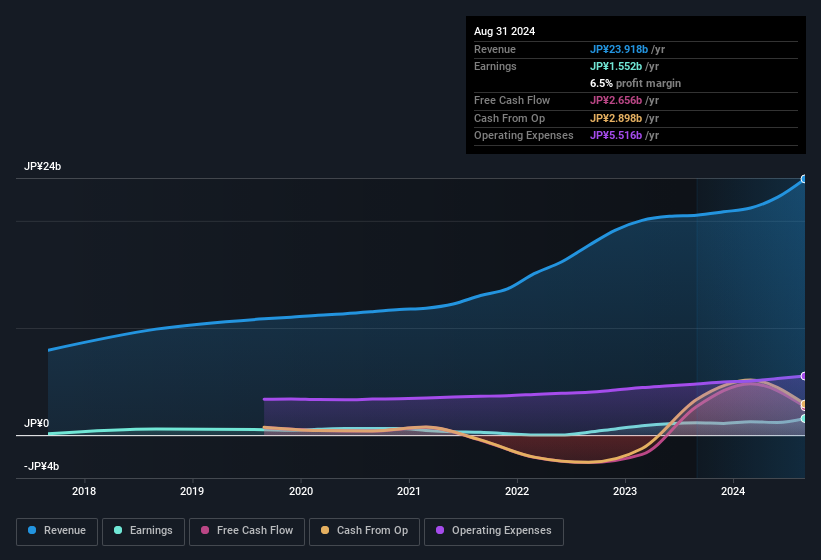Viewport: 821px width, 560px height.
Task: Click the JP¥5.516b operating expenses value
Action: coord(616,136)
